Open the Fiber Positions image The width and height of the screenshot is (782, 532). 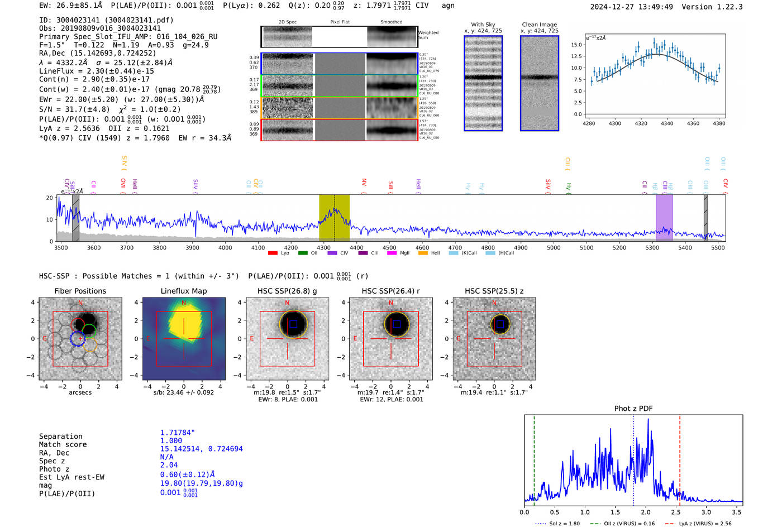pyautogui.click(x=80, y=339)
